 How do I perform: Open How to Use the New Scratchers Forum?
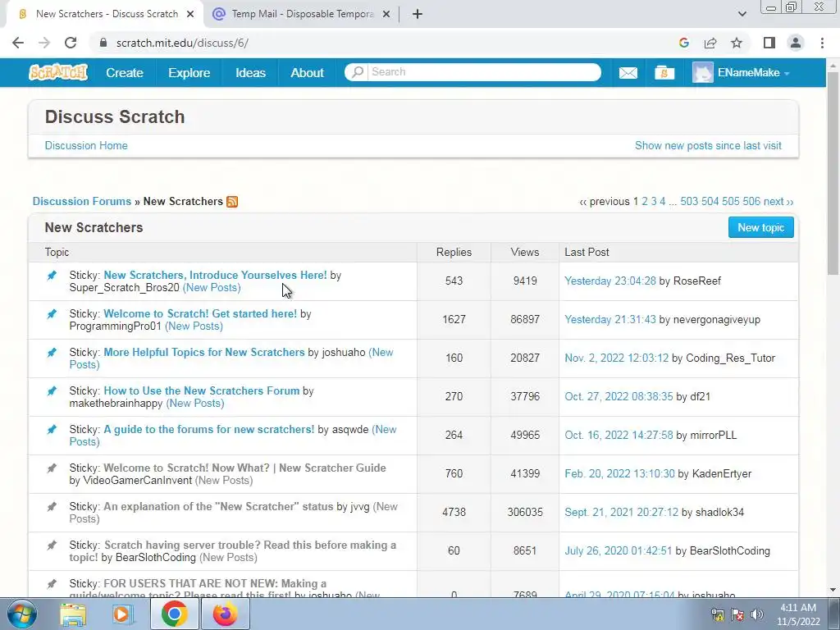(x=202, y=390)
